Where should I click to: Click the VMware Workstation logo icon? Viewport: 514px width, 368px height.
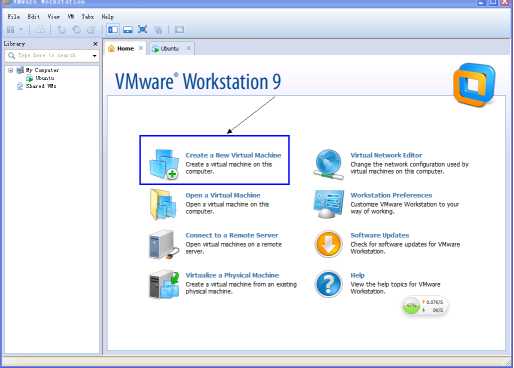[x=474, y=85]
